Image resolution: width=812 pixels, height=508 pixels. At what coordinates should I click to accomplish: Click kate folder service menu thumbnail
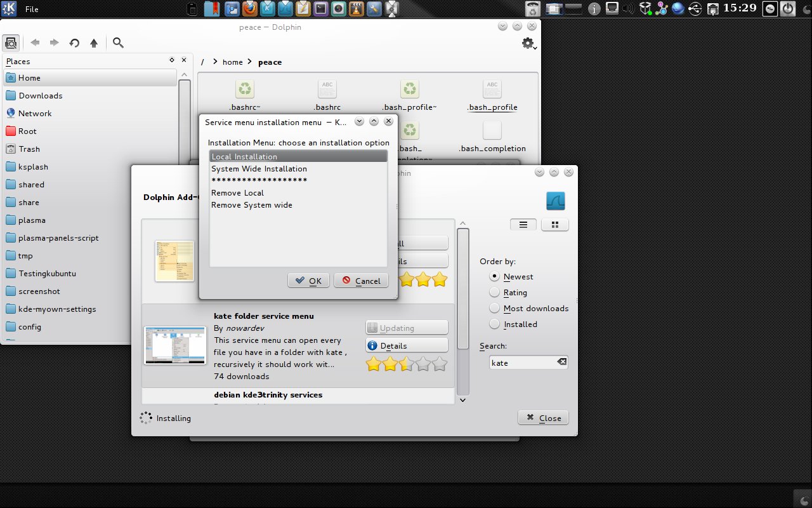176,345
